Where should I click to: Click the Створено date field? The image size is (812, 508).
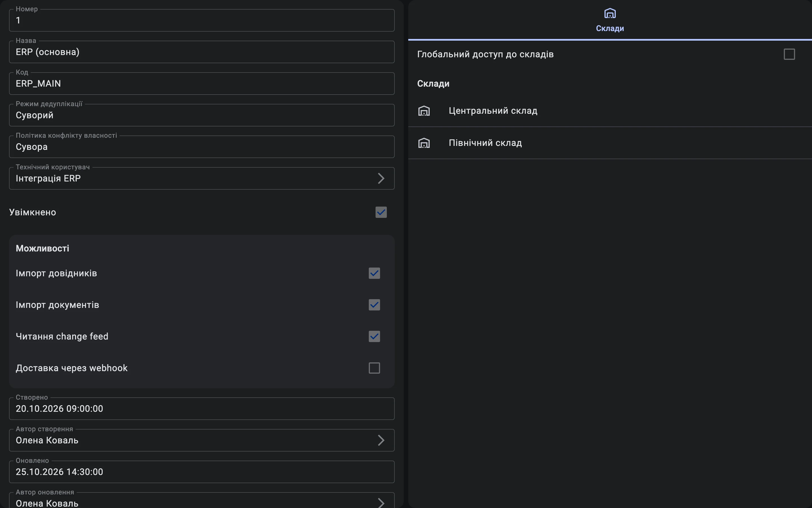pos(202,409)
